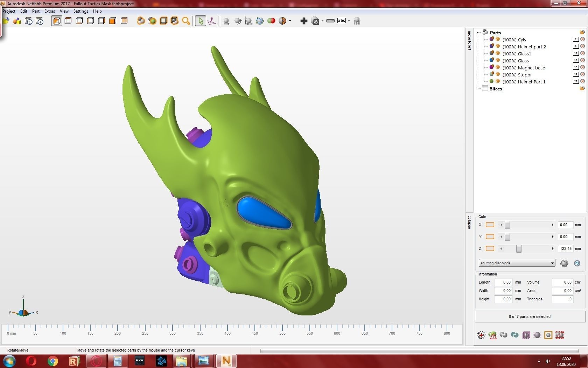Click the X cut slider right arrow
Screen dimensions: 588x368
[553, 225]
